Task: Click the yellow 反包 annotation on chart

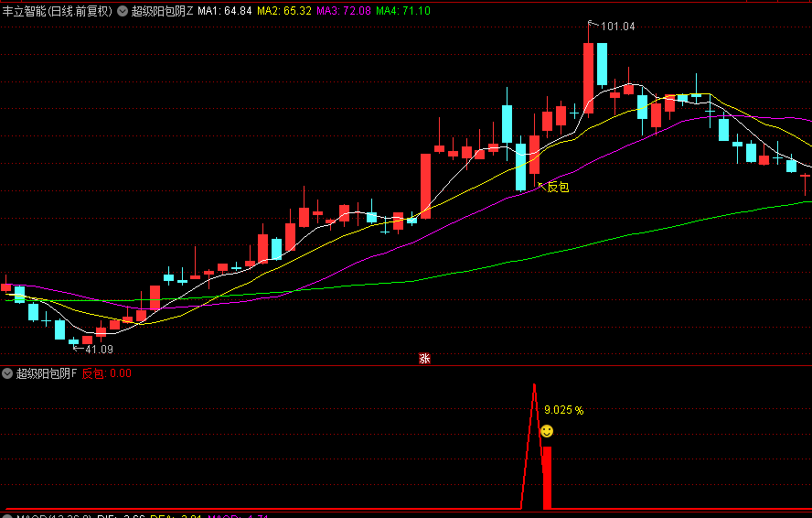Action: coord(558,188)
